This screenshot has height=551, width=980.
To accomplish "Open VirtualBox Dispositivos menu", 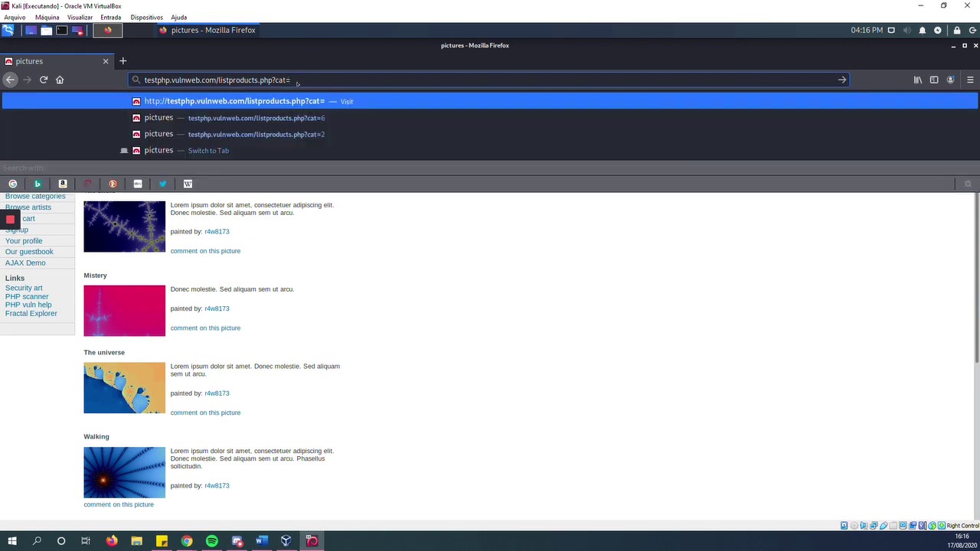I will [x=146, y=17].
